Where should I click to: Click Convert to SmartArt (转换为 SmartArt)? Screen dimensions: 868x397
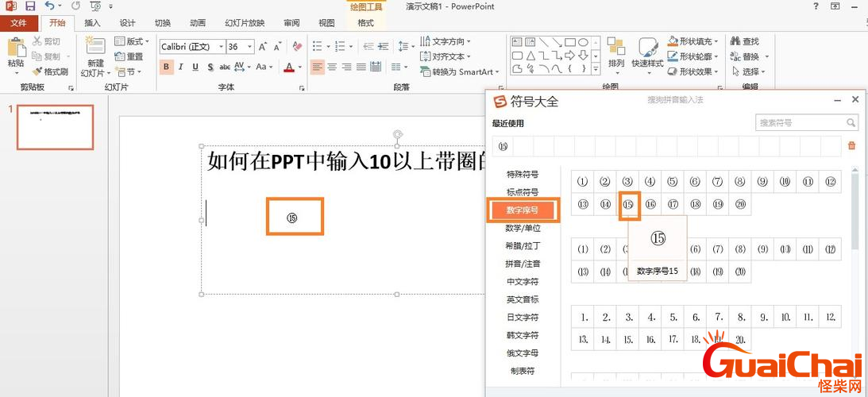point(460,71)
